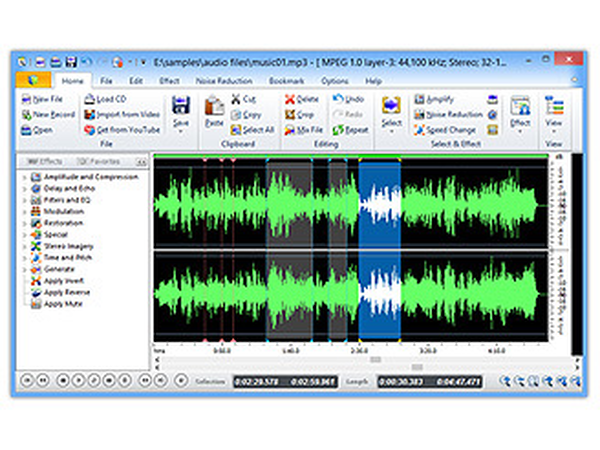Viewport: 600px width, 450px height.
Task: Switch to the Home ribbon tab
Action: 72,81
